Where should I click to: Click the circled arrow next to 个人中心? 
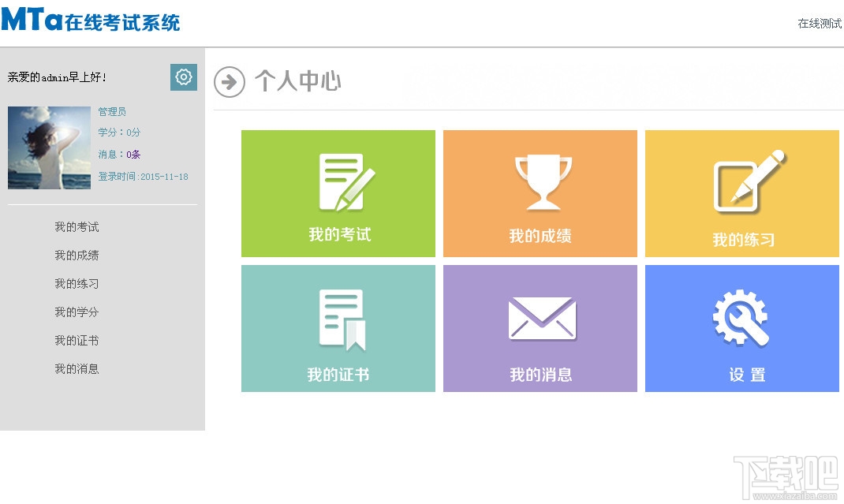pos(230,82)
